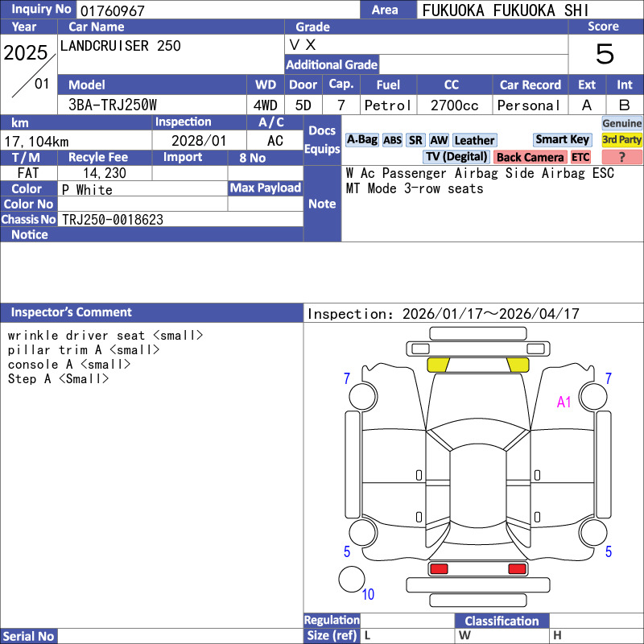Select the AW alloy wheels badge
The height and width of the screenshot is (644, 644).
[439, 140]
